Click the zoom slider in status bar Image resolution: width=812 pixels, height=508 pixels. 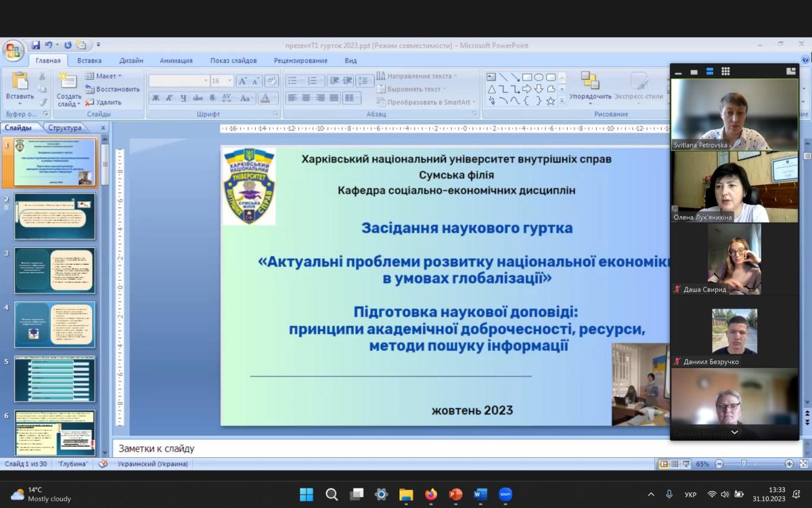point(744,464)
